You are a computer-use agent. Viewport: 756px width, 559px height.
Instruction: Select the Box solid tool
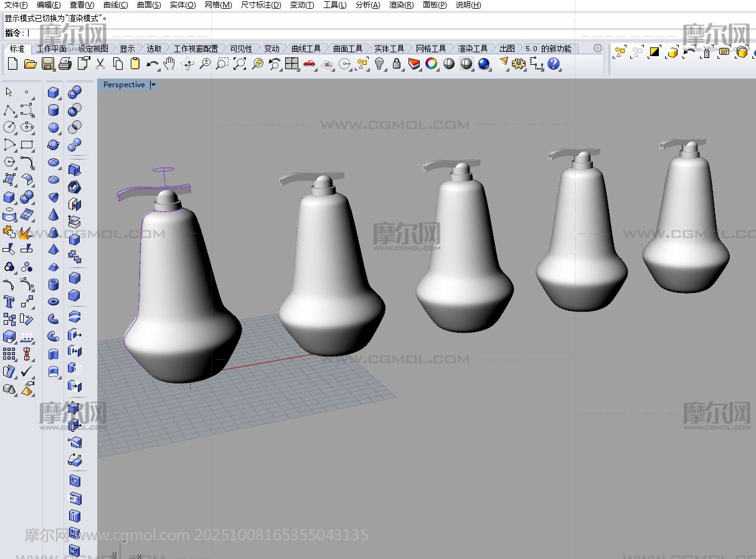(54, 93)
